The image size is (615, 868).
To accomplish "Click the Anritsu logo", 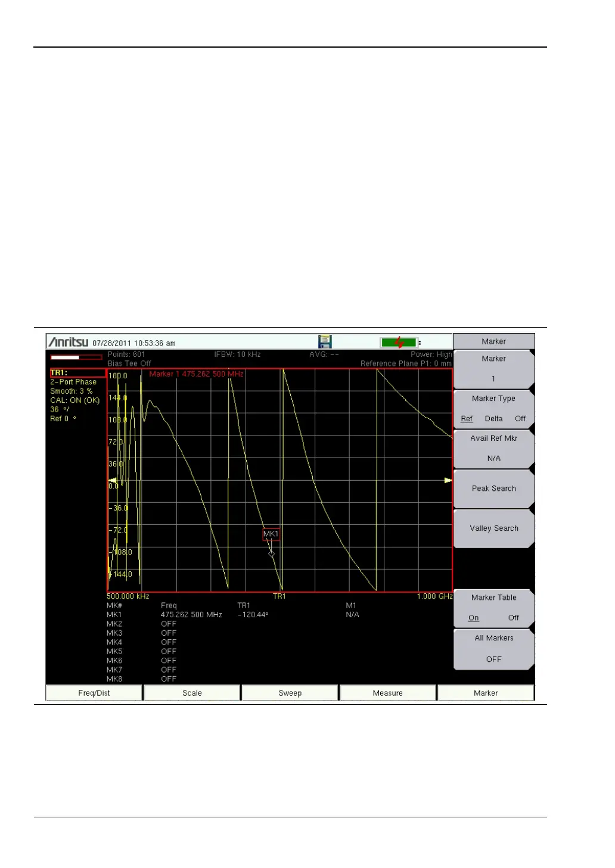I will click(x=69, y=342).
